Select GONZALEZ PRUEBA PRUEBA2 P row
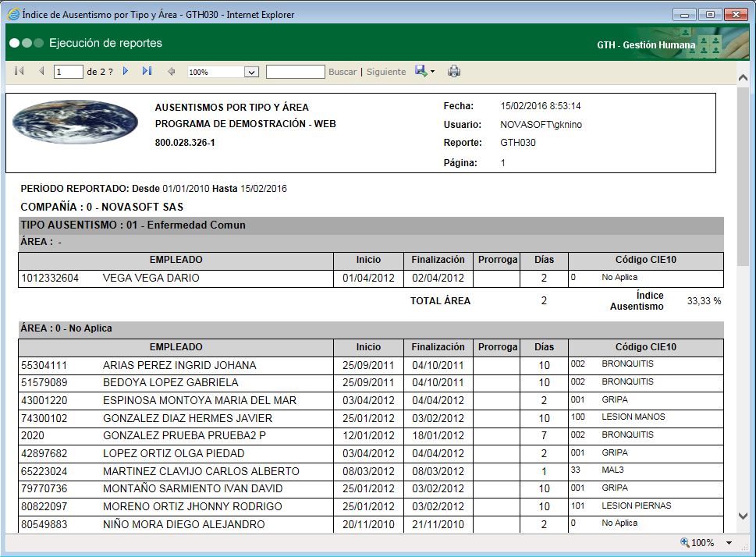Viewport: 756px width, 557px height. (371, 436)
